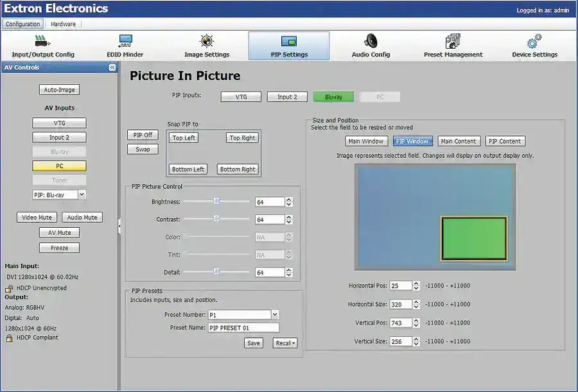Open Preset Management icon
This screenshot has height=392, width=578.
(453, 42)
